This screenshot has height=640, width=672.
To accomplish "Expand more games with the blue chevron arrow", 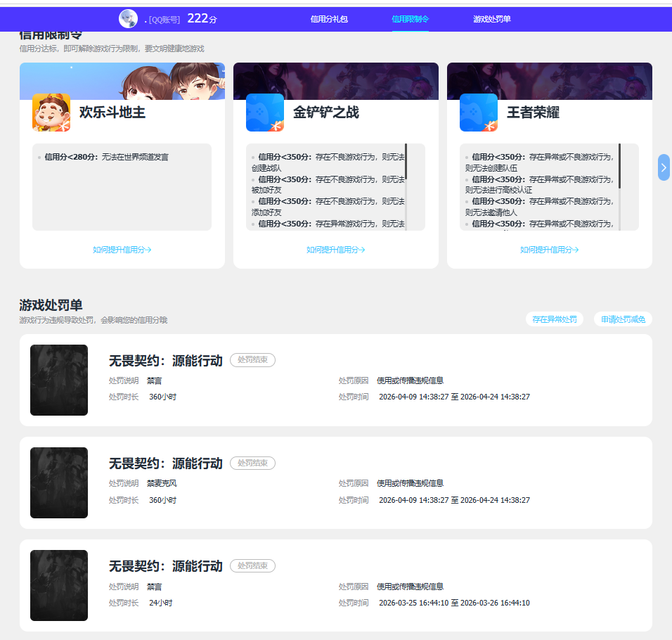I will click(x=663, y=167).
